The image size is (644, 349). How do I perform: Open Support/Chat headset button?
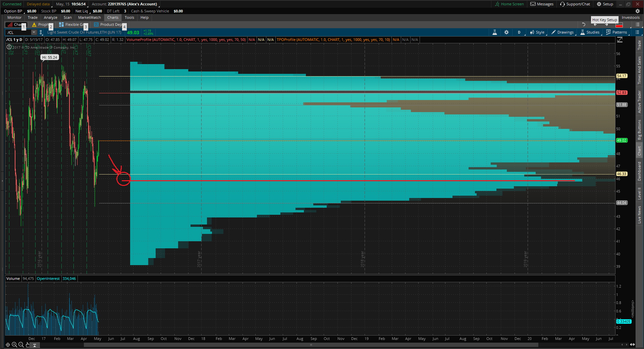tap(575, 4)
